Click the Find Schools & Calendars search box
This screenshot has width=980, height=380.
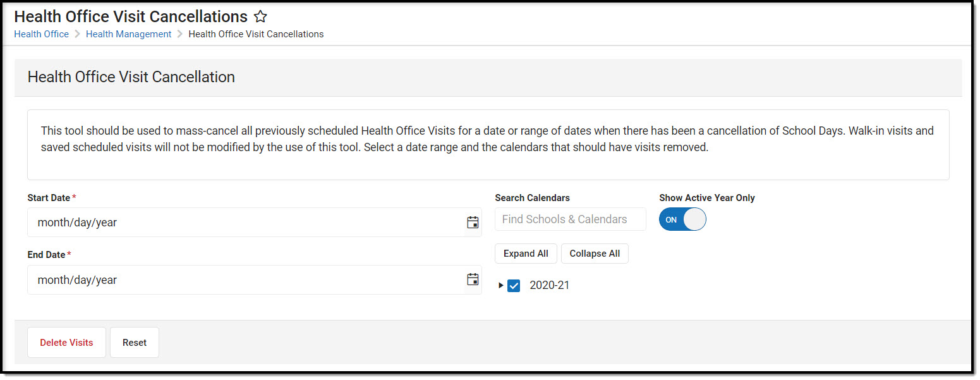(570, 219)
